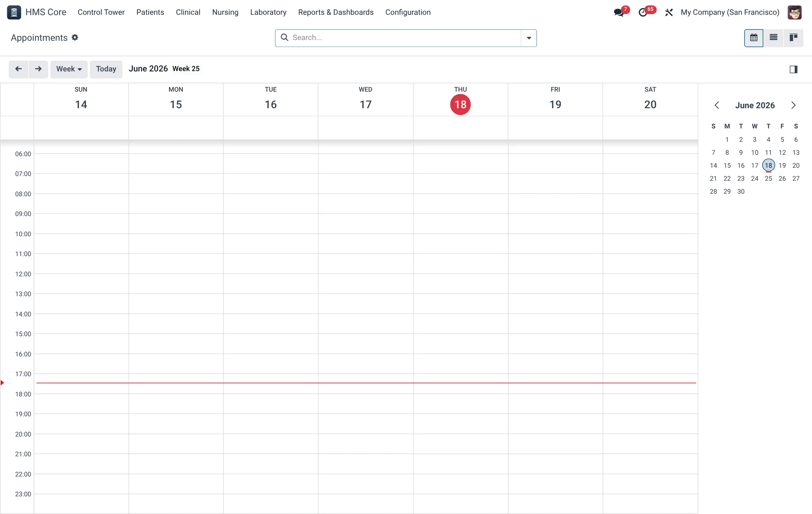This screenshot has height=514, width=812.
Task: Click Week 25 label
Action: coord(186,69)
